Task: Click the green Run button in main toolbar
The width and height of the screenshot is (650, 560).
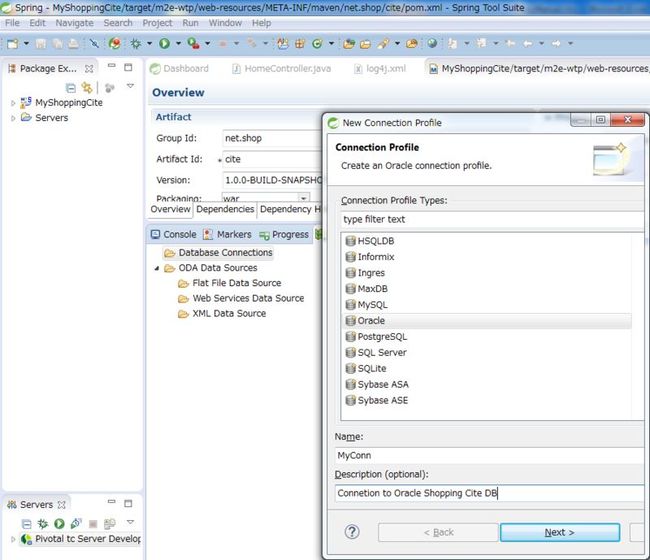Action: [165, 43]
